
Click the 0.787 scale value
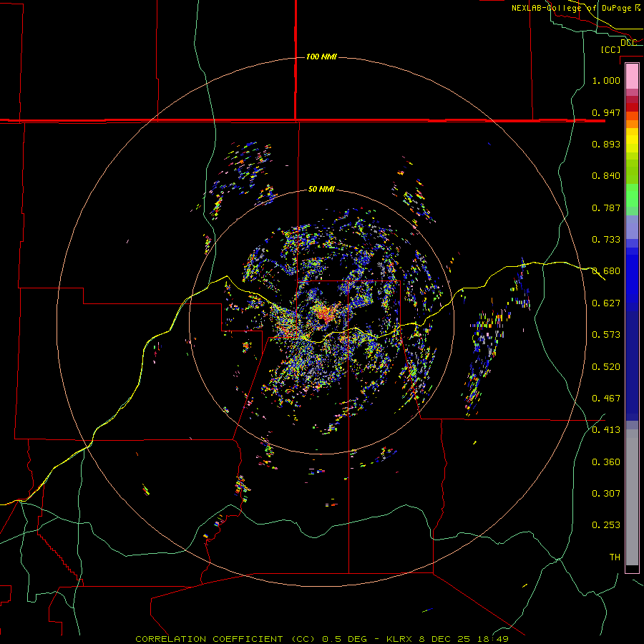[x=606, y=208]
